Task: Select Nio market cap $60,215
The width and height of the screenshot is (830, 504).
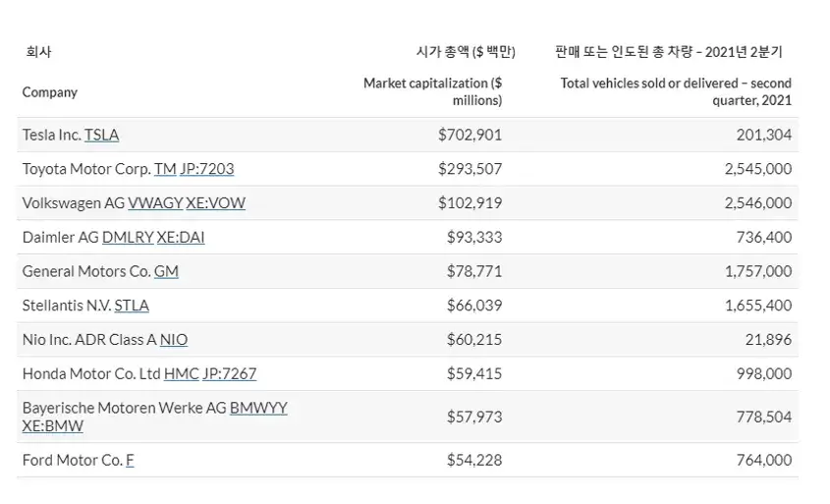Action: point(474,340)
